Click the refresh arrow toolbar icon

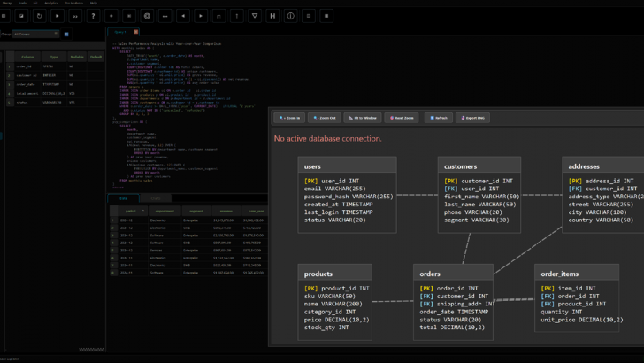[39, 16]
